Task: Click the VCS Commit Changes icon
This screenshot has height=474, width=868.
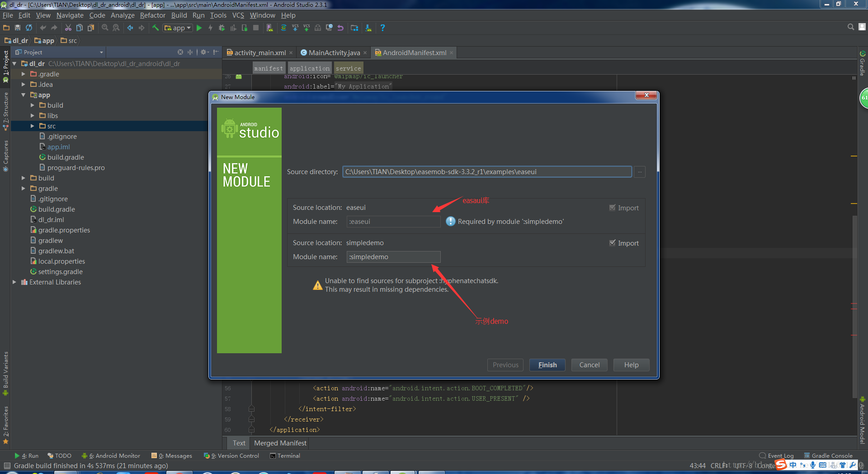Action: pos(307,28)
